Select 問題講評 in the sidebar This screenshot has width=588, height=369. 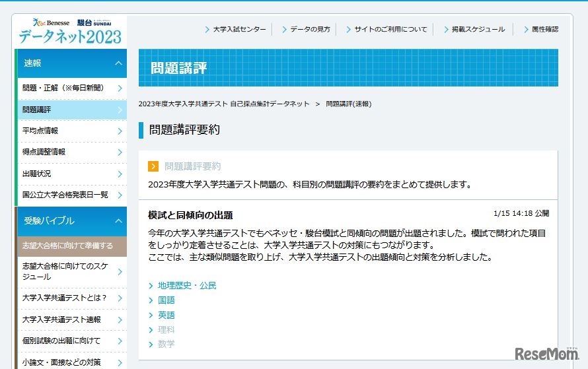73,110
